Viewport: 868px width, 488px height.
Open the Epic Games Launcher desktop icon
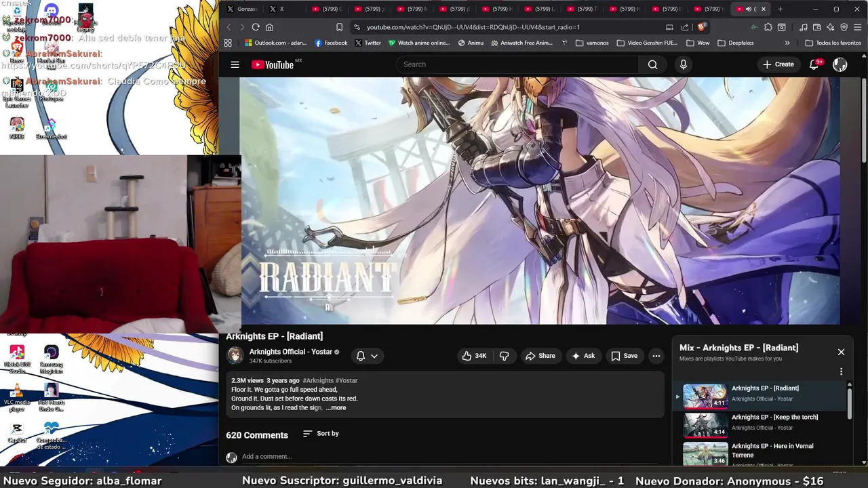coord(17,92)
